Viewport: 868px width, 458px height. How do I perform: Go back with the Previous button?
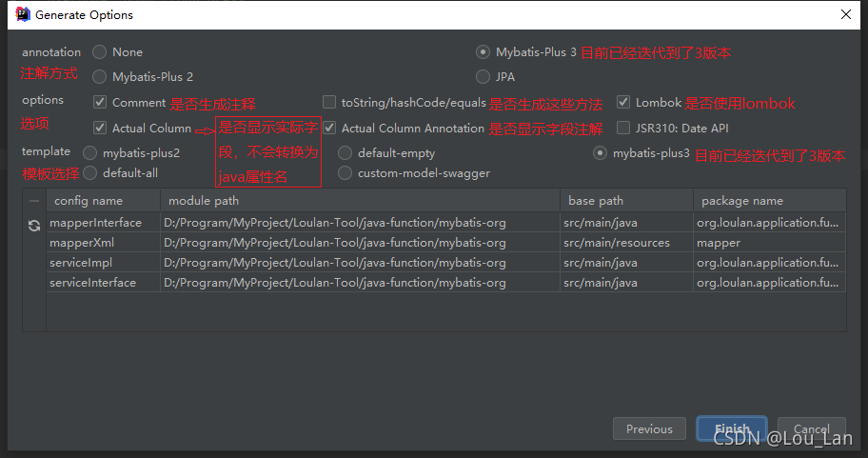click(x=649, y=429)
